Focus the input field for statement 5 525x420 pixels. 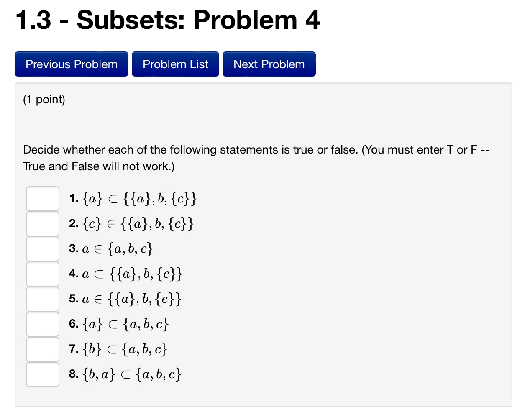pyautogui.click(x=42, y=299)
